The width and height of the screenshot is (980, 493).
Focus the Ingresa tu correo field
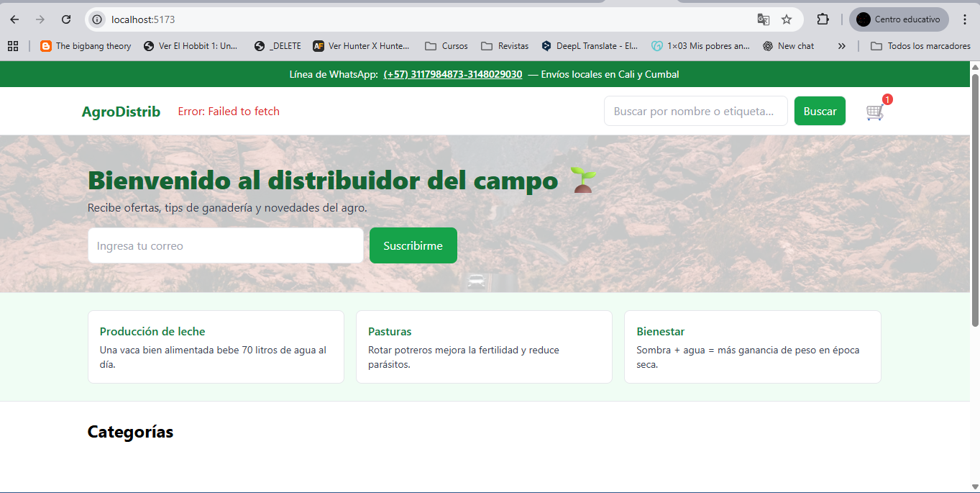pyautogui.click(x=225, y=245)
